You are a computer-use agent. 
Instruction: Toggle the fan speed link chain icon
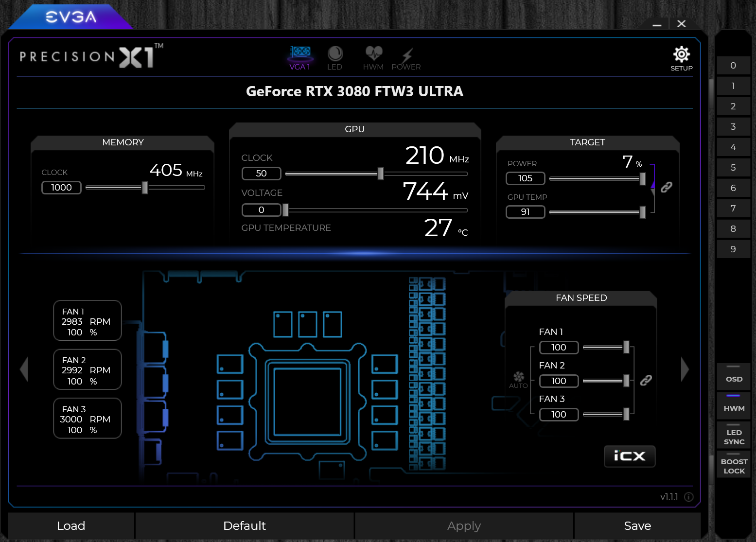[646, 380]
